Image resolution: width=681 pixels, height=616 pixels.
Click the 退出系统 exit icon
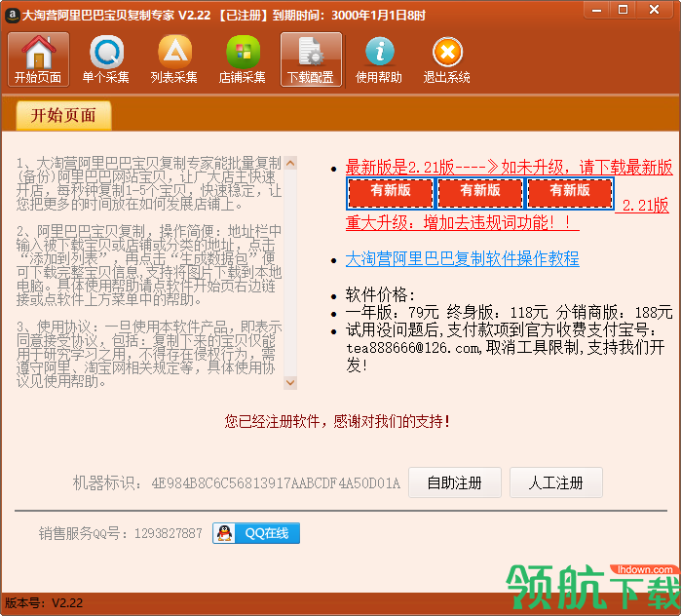coord(447,59)
